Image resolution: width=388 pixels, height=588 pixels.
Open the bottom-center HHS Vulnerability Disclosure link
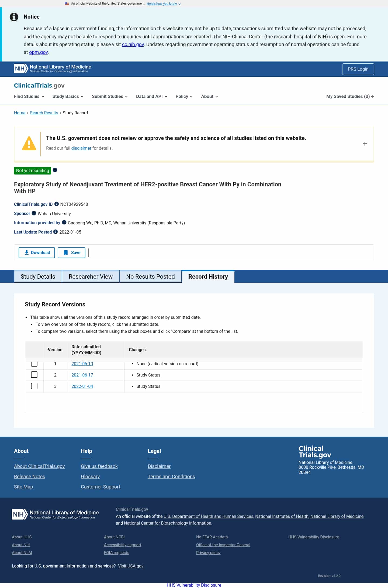click(x=194, y=585)
